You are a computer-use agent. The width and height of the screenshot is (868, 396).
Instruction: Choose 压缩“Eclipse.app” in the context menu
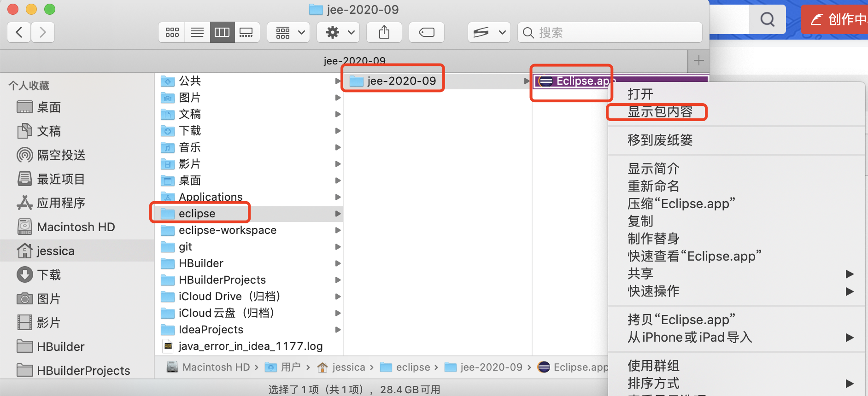[736, 204]
